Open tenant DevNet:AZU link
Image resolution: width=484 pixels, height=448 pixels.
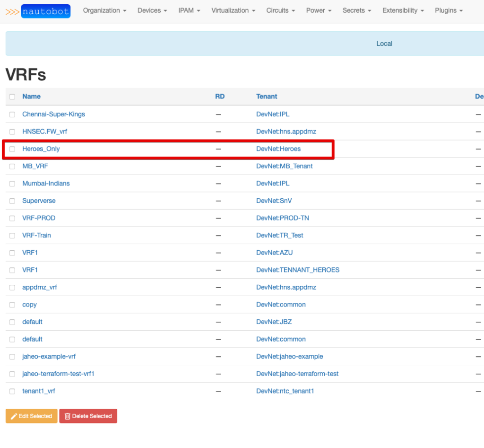(x=275, y=253)
